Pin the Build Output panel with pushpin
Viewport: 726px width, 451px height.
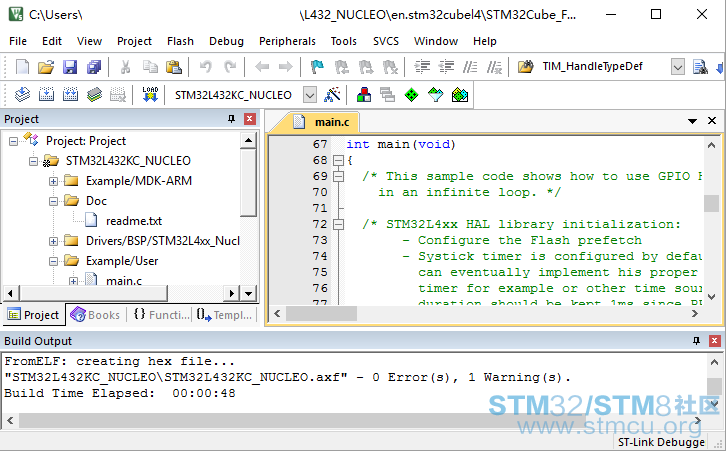click(x=696, y=341)
